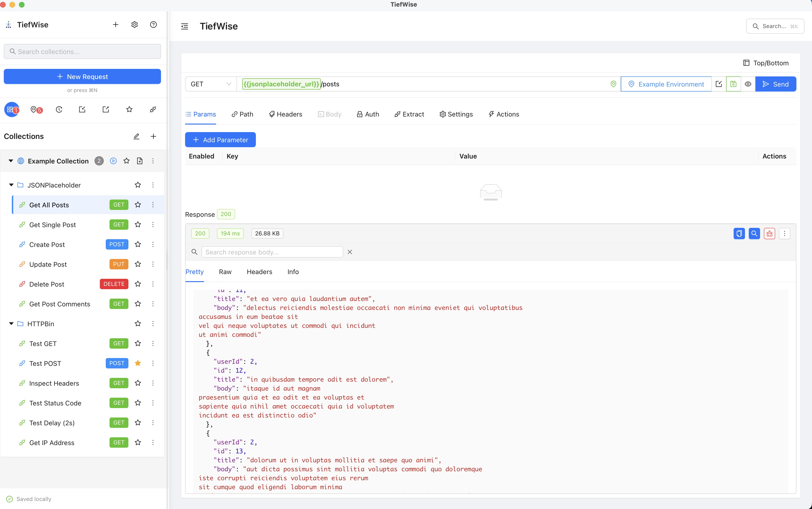
Task: Clear response search with the X icon
Action: (x=350, y=252)
